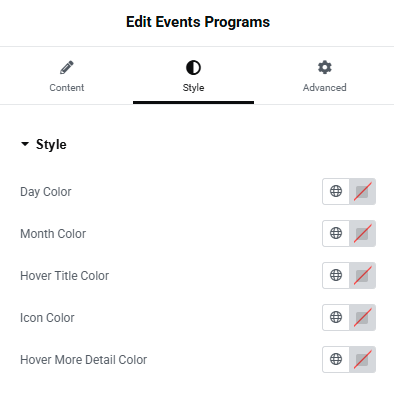Viewport: 394px width, 400px height.
Task: Select the Style tab label
Action: [x=193, y=88]
